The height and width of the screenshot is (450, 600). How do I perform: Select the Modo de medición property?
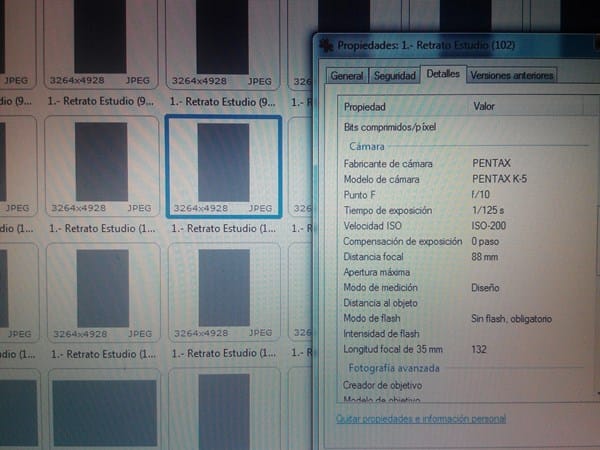tap(380, 287)
